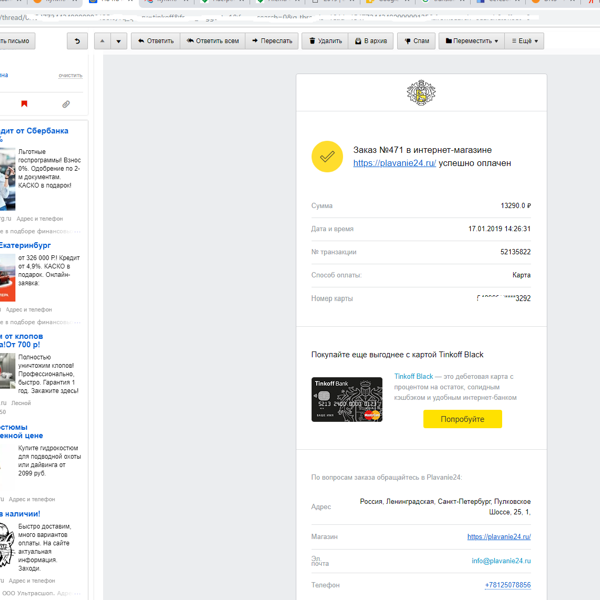Image resolution: width=600 pixels, height=600 pixels.
Task: Delete the email with Удалить
Action: (325, 41)
